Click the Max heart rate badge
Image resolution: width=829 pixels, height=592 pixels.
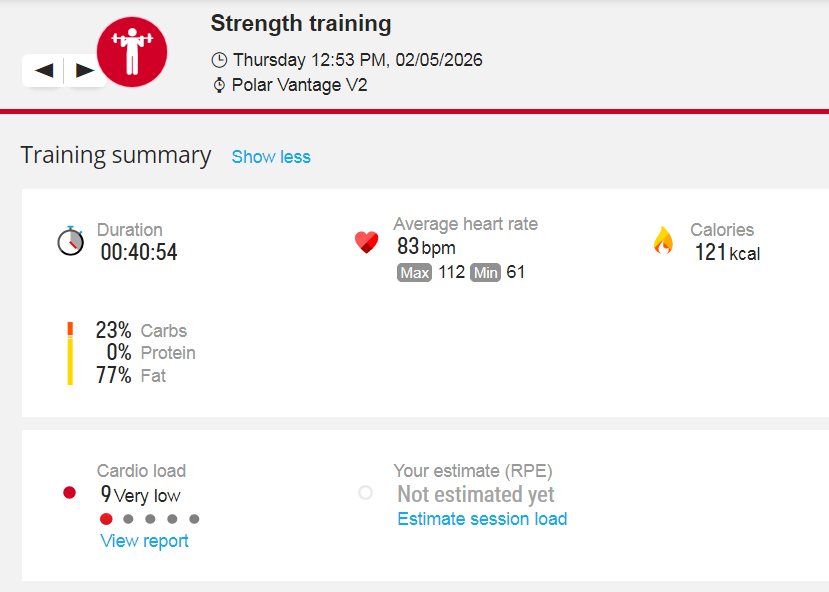click(414, 272)
